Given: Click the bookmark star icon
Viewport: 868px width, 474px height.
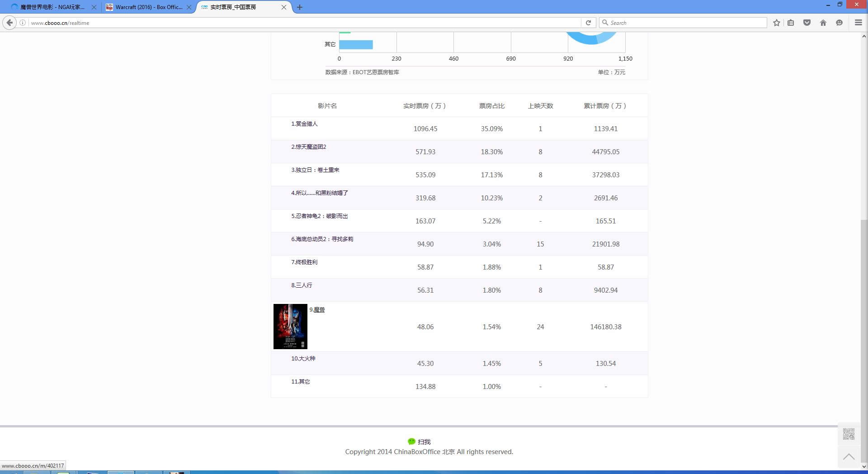Looking at the screenshot, I should point(776,23).
